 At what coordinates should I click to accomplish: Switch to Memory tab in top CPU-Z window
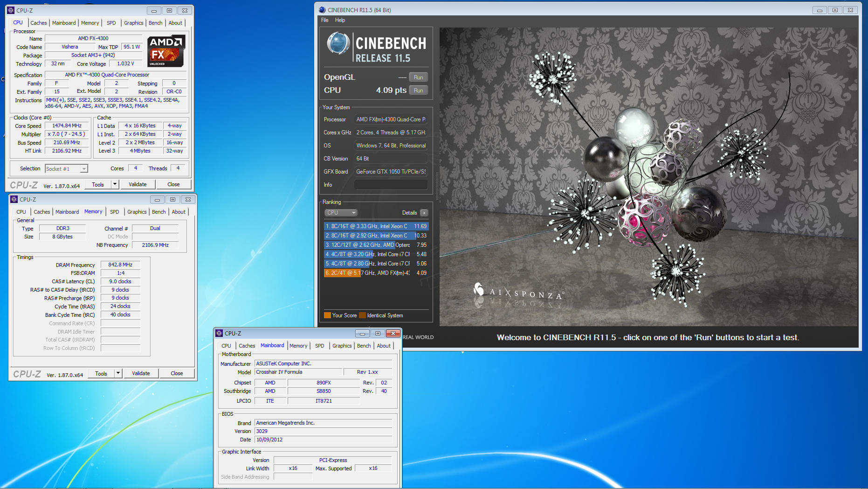coord(90,23)
